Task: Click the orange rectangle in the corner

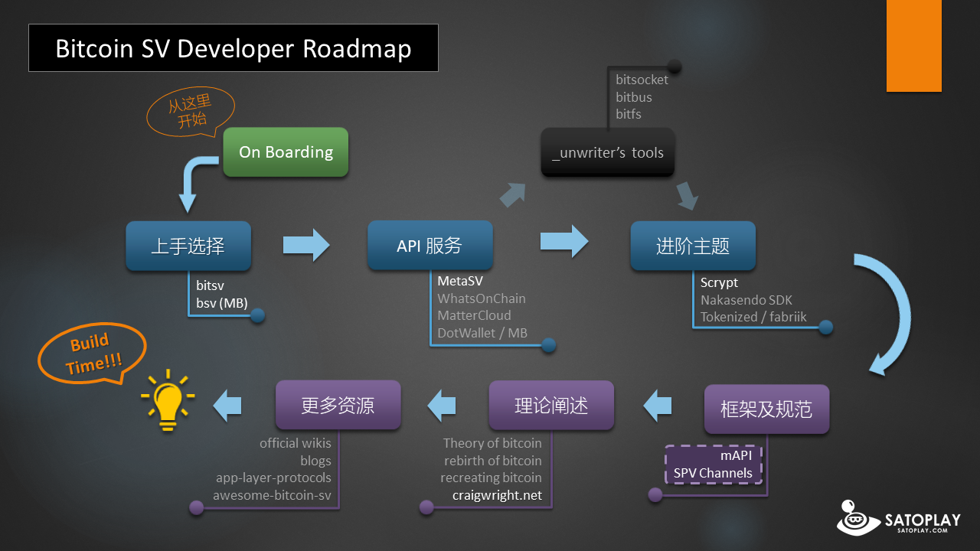Action: 914,46
